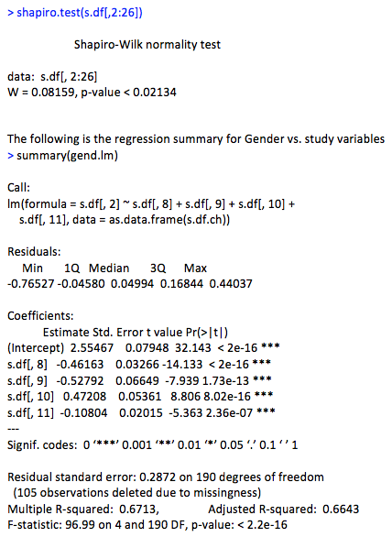The width and height of the screenshot is (392, 537).
Task: Click the s.df[, 9] estimate -0.52792
Action: pyautogui.click(x=80, y=381)
